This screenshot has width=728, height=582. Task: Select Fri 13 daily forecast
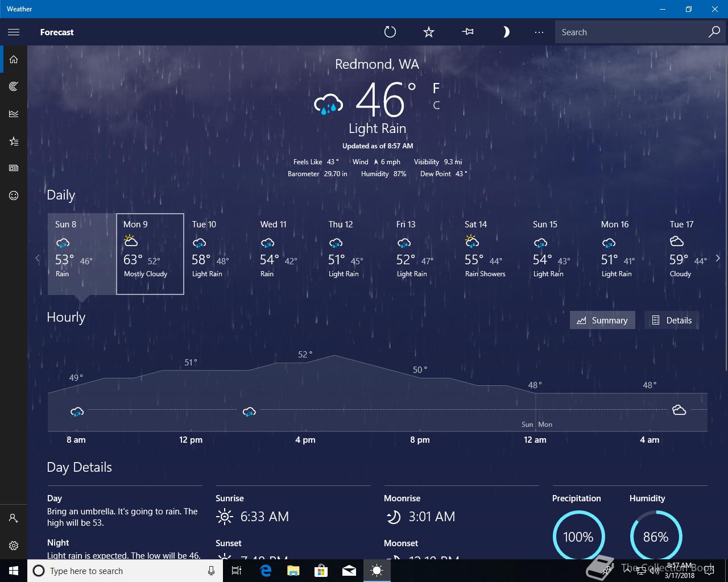click(x=423, y=254)
